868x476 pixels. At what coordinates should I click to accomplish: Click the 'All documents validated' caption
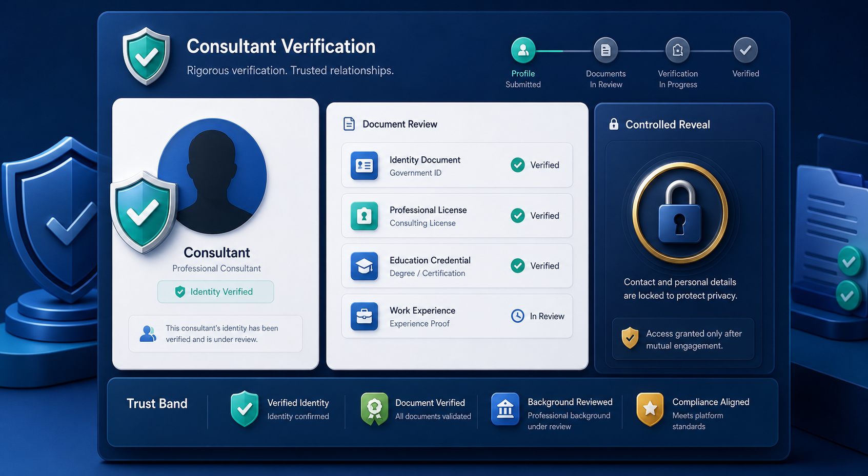click(x=433, y=417)
